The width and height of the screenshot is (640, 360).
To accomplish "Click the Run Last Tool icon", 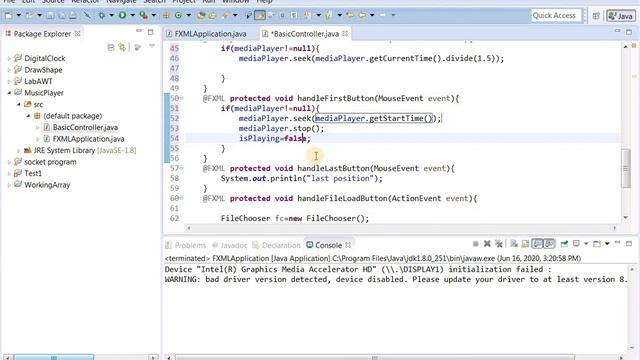I will click(x=143, y=16).
